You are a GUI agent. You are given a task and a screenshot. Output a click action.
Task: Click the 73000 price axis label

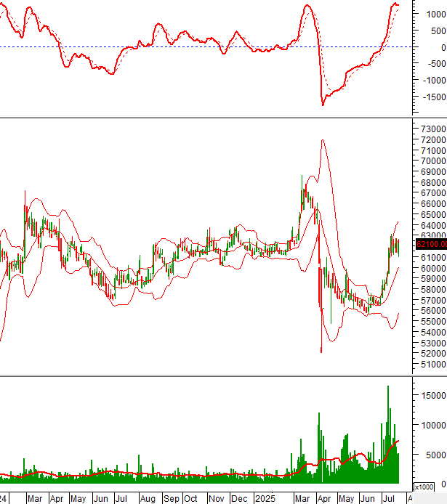pyautogui.click(x=433, y=129)
